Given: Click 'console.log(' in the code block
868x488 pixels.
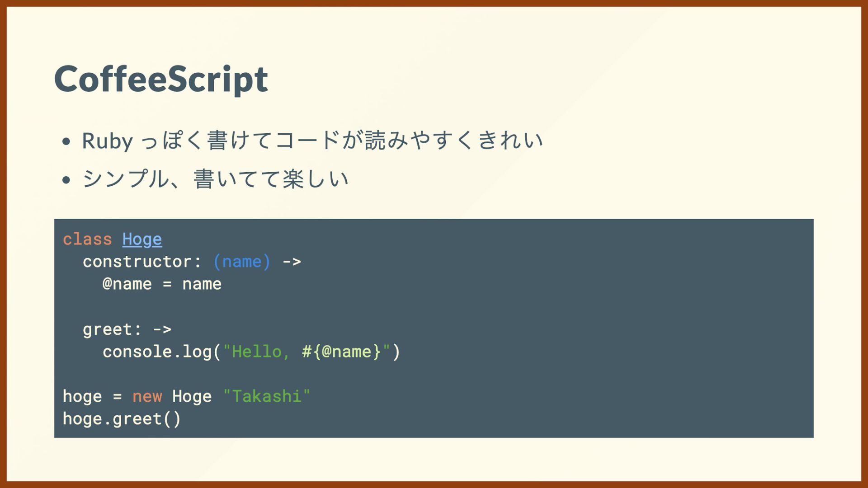Looking at the screenshot, I should click(x=162, y=352).
